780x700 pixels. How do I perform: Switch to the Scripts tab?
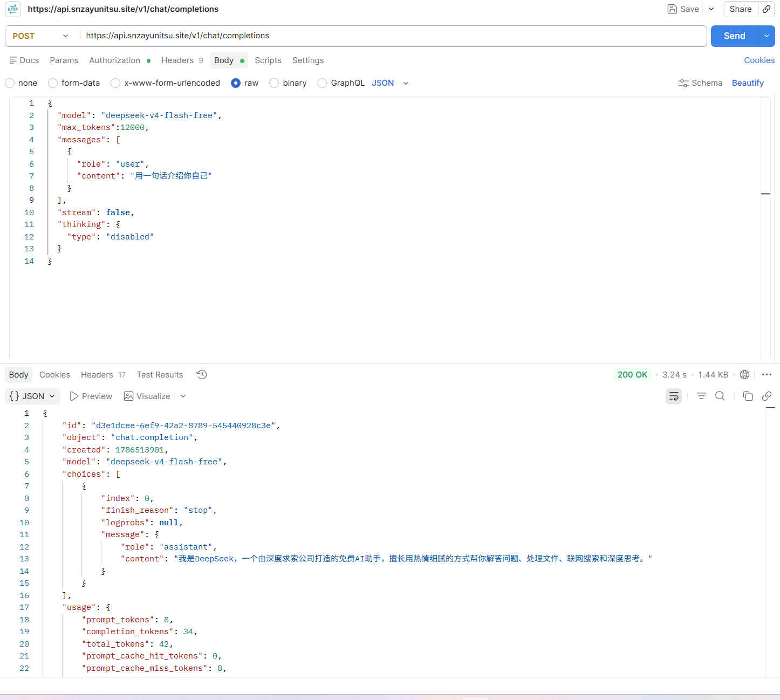pos(268,60)
